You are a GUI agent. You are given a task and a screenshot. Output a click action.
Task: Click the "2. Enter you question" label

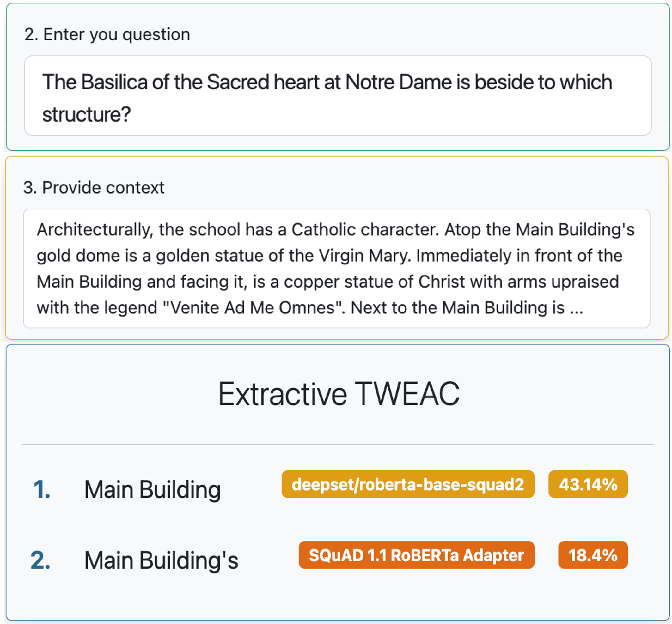(x=107, y=34)
